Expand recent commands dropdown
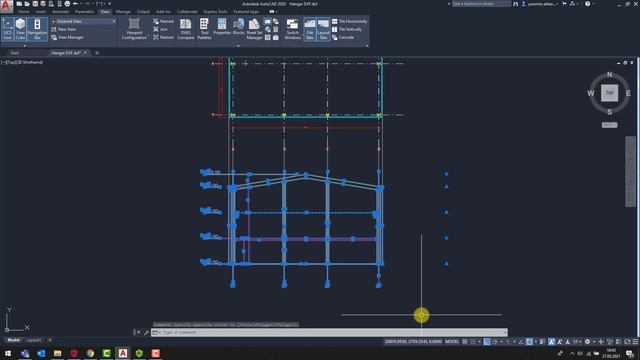Viewport: 640px width, 360px height. pos(156,333)
